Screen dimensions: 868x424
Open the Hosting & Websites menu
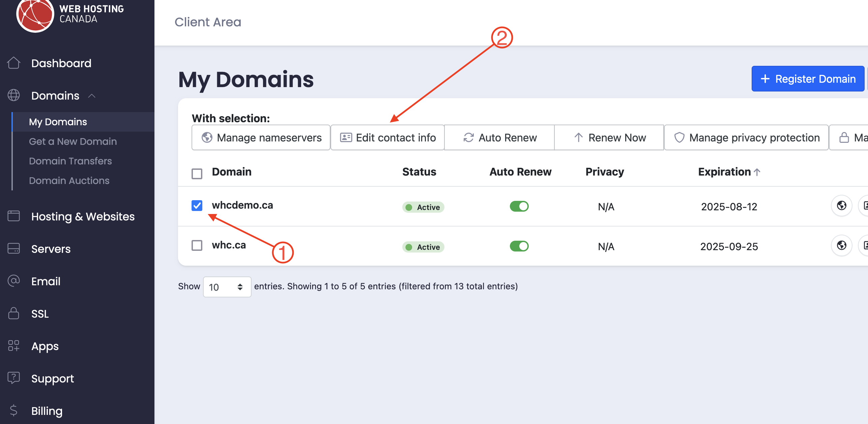point(83,216)
